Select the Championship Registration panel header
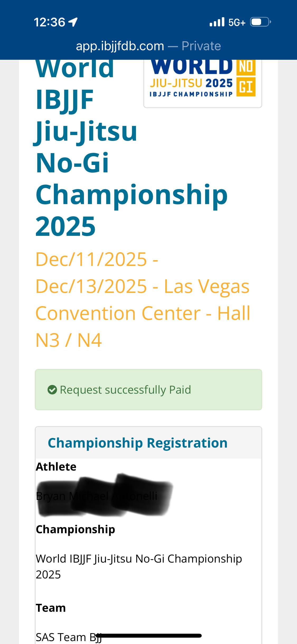This screenshot has width=297, height=644. click(x=138, y=443)
